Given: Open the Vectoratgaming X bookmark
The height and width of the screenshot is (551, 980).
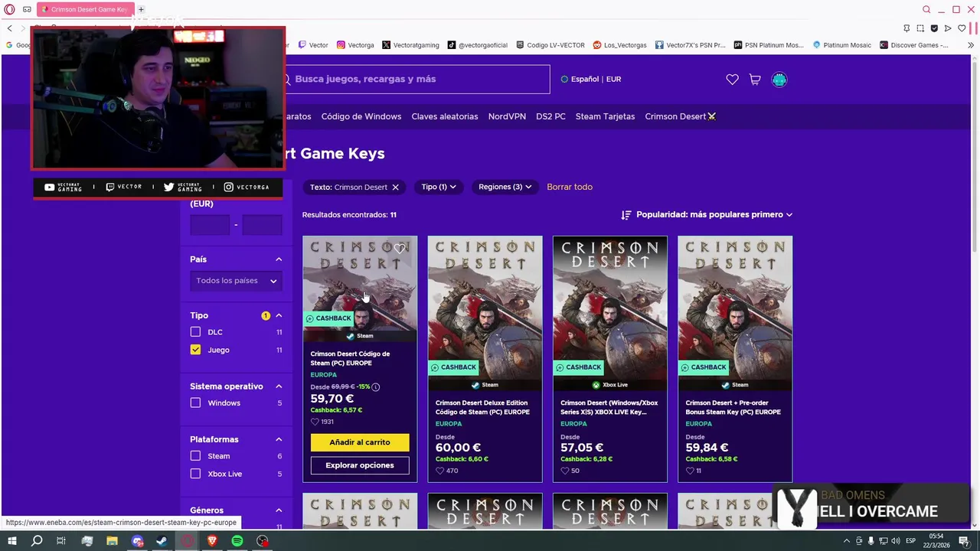Looking at the screenshot, I should pos(410,45).
